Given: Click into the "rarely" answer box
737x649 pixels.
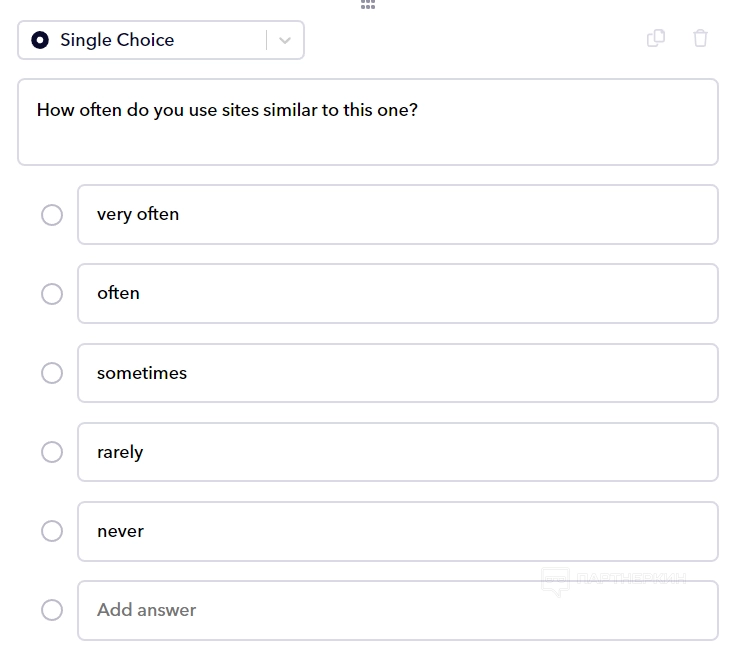Looking at the screenshot, I should coord(397,452).
